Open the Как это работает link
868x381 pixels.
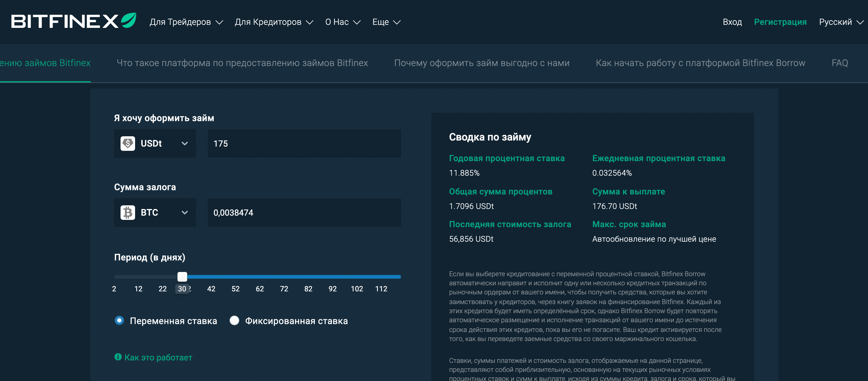coord(158,357)
